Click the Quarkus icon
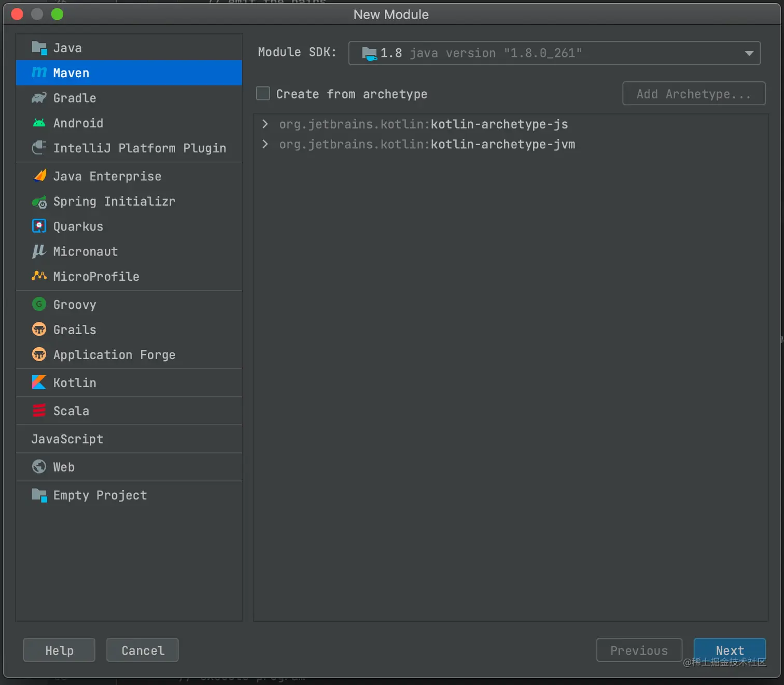This screenshot has width=784, height=685. pos(39,226)
